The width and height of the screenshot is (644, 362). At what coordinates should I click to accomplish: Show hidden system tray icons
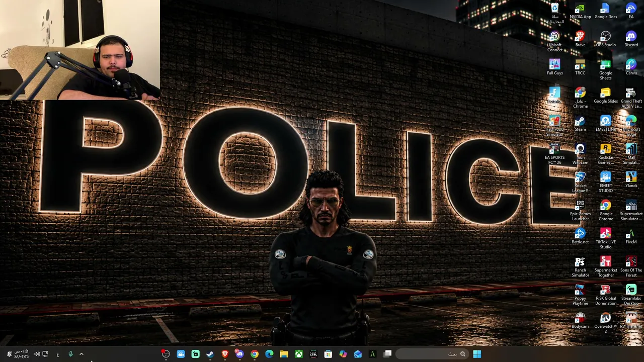click(x=82, y=354)
